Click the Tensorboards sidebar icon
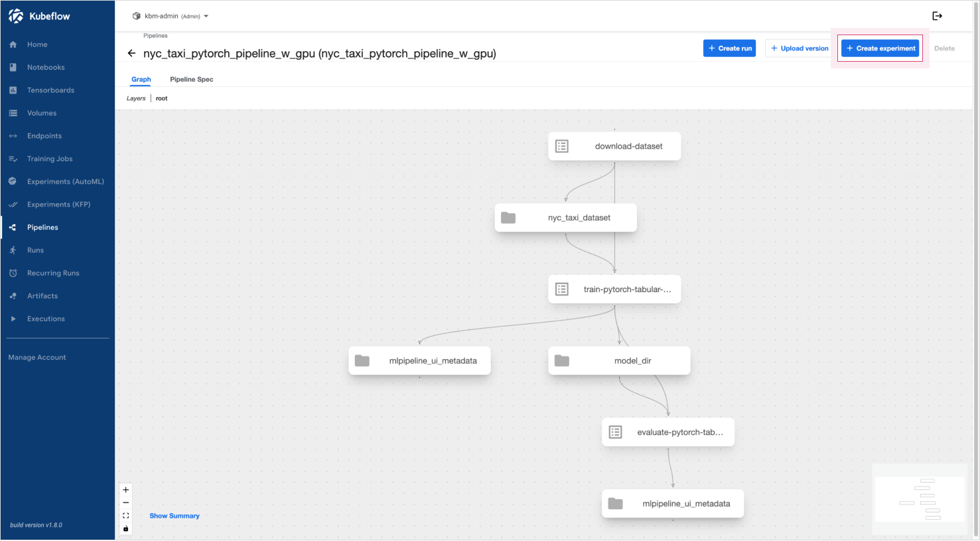The height and width of the screenshot is (541, 980). pos(13,90)
